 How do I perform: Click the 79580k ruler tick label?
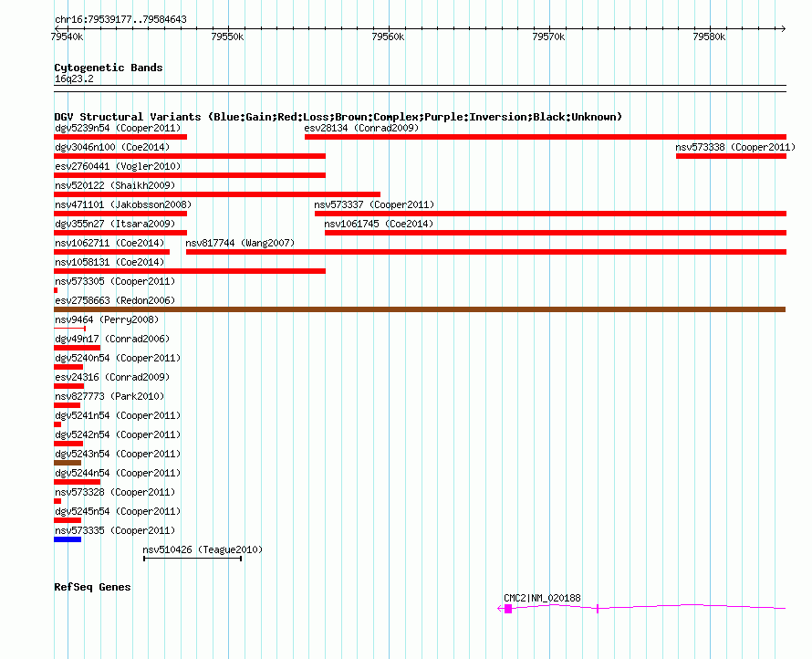click(709, 37)
